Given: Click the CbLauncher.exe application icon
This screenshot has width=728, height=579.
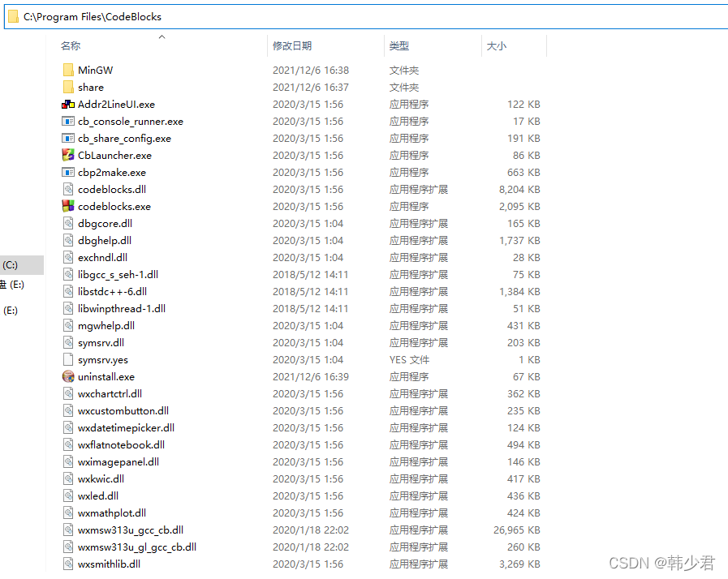Looking at the screenshot, I should pos(68,155).
